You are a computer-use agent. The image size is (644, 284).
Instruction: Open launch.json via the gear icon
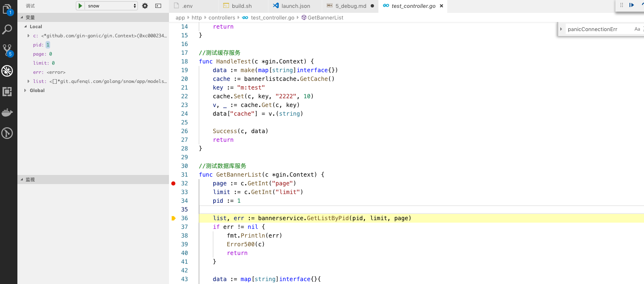(145, 6)
